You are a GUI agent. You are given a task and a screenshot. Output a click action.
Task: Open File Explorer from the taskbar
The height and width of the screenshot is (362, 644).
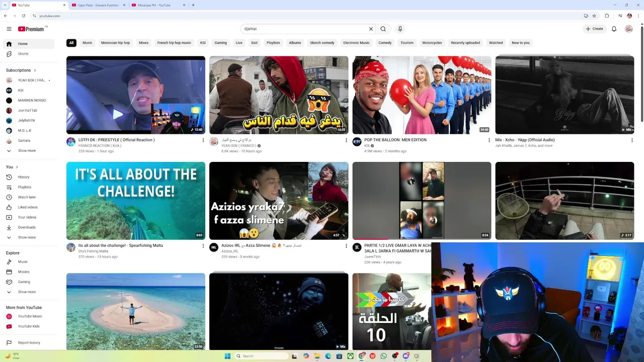pyautogui.click(x=317, y=356)
